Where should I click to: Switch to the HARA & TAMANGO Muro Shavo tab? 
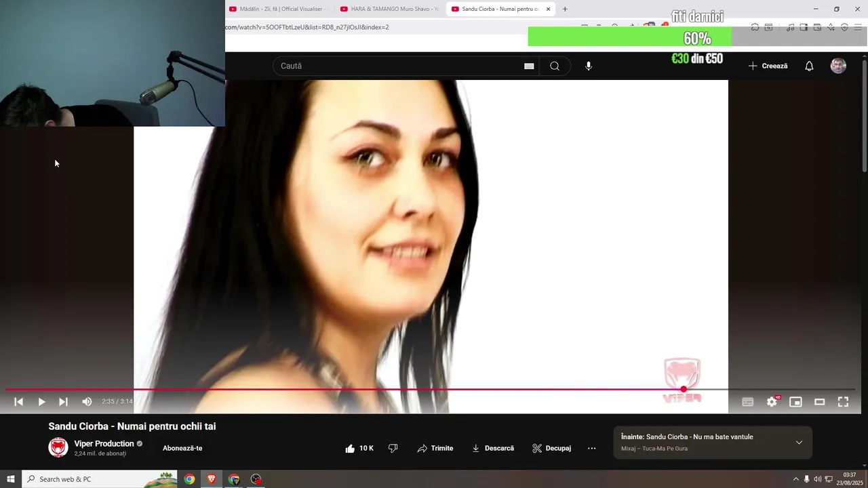pyautogui.click(x=389, y=9)
